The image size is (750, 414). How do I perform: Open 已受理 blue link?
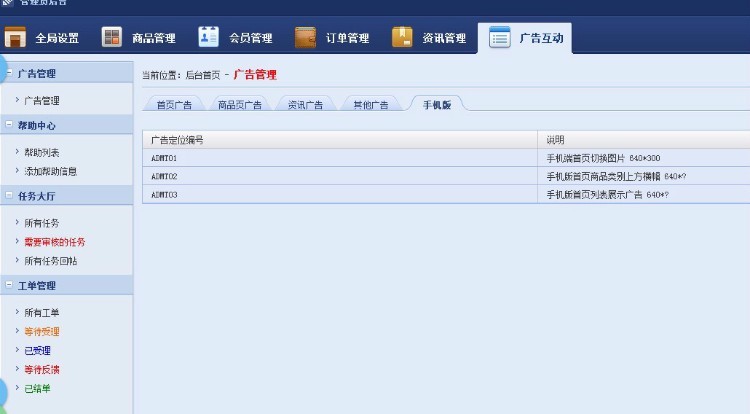point(37,350)
